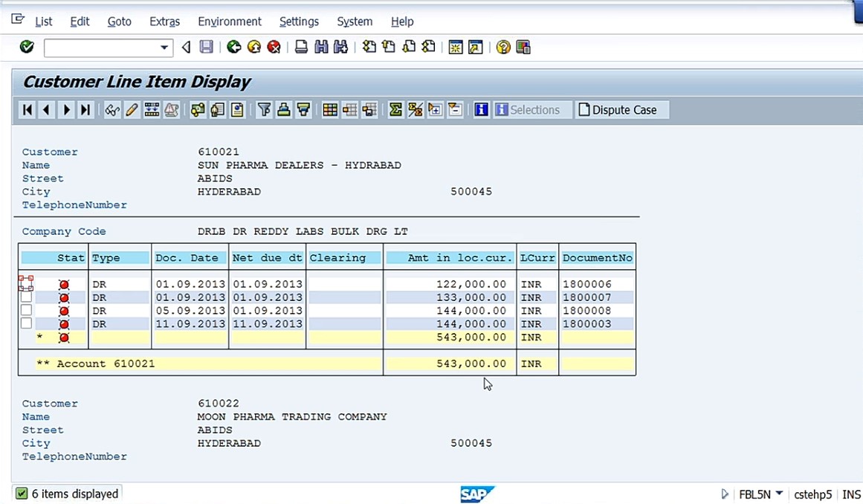Click the red Cancel icon
Viewport: 863px width, 504px height.
pyautogui.click(x=274, y=47)
